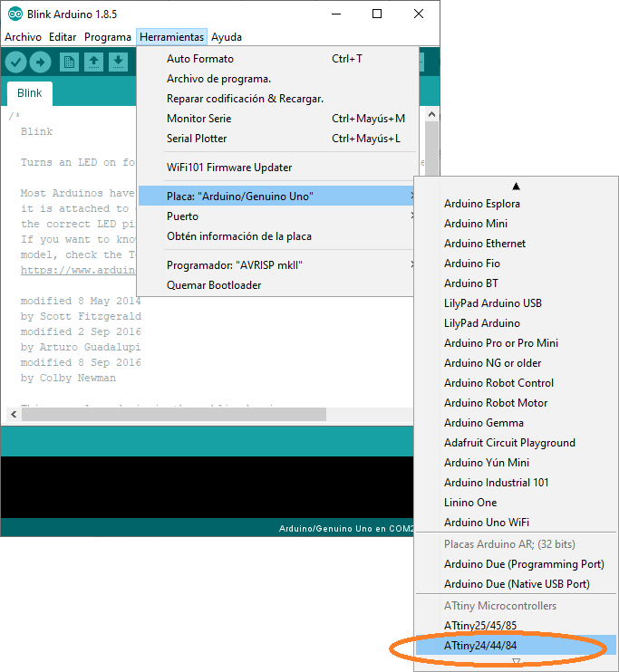619x672 pixels.
Task: Select plain LilyPad Arduino board
Action: click(x=516, y=323)
